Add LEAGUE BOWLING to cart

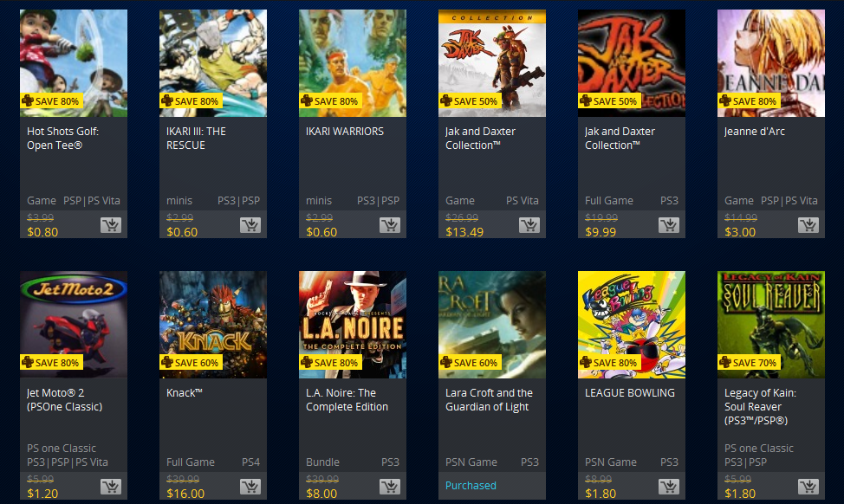[668, 487]
